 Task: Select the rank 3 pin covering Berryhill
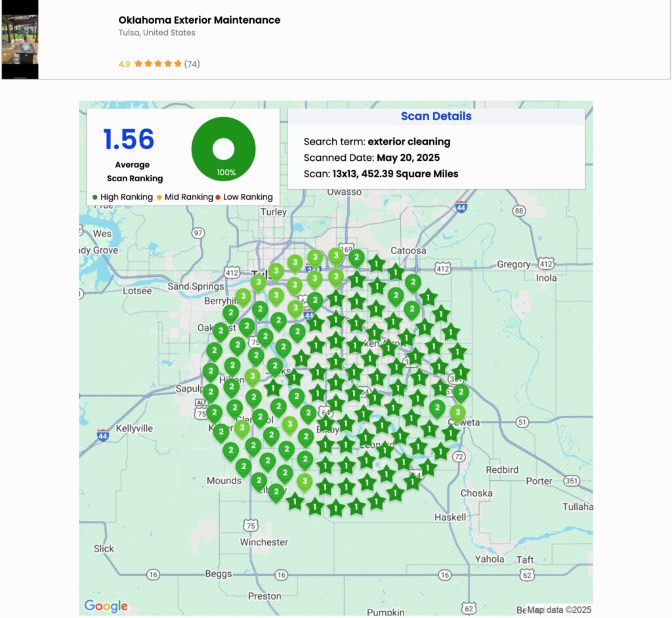[243, 297]
